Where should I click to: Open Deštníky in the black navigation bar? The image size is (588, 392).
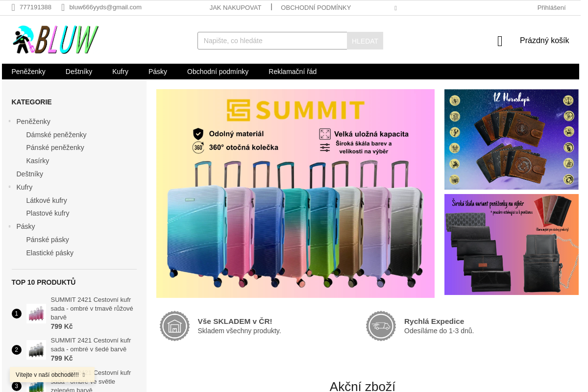pos(79,72)
